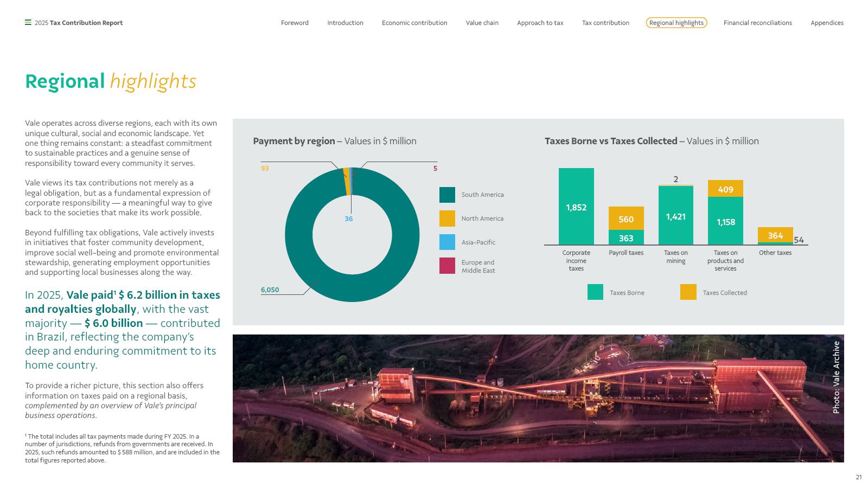Click the 2025 Tax Contribution Report title
The width and height of the screenshot is (868, 489).
coord(79,23)
